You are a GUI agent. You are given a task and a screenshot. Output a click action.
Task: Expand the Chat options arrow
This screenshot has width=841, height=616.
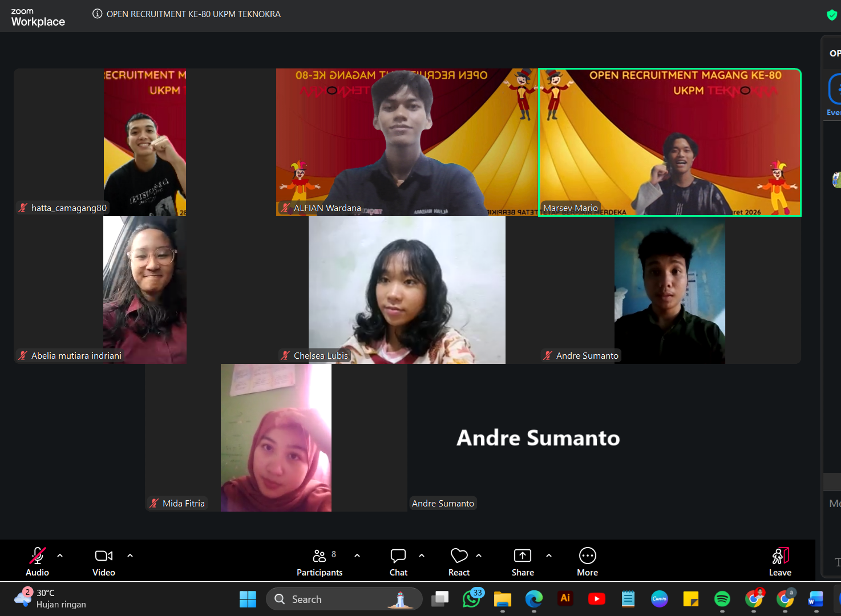point(422,556)
